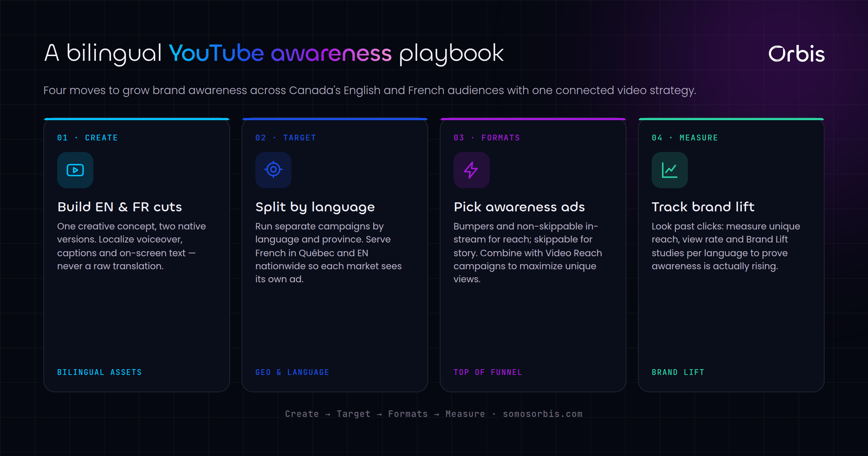Click the "GEO & LANGUAGE" tag
The height and width of the screenshot is (456, 868).
click(292, 372)
